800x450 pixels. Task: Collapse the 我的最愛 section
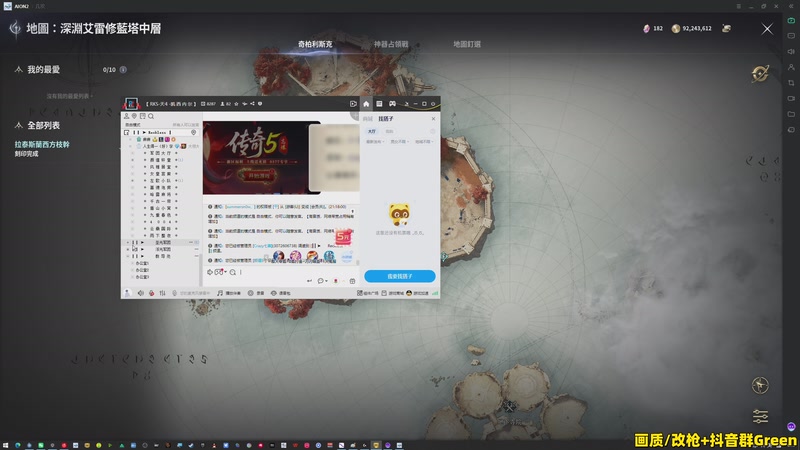(19, 69)
